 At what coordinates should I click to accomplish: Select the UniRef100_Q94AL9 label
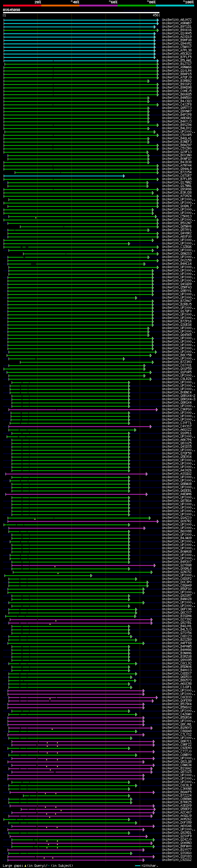(177, 169)
